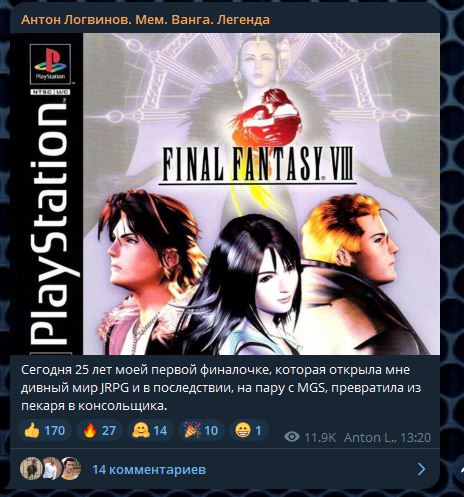Click the second commenter avatar

tap(51, 468)
